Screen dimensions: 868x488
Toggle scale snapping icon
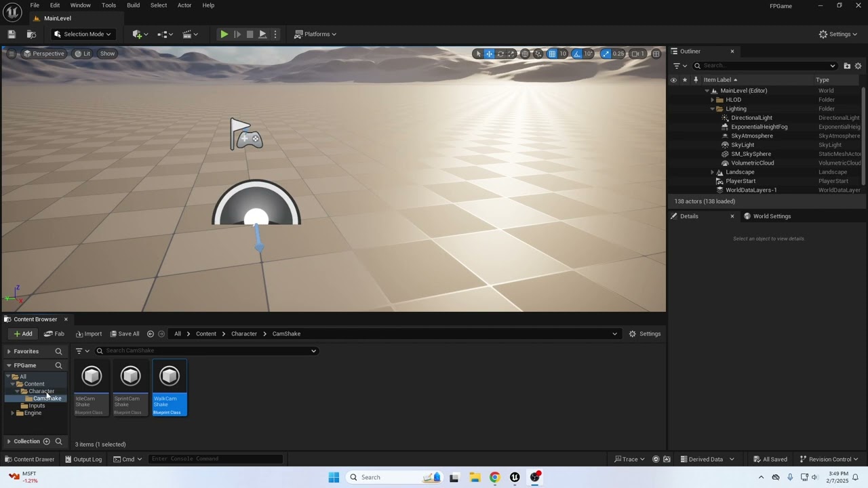click(x=606, y=54)
